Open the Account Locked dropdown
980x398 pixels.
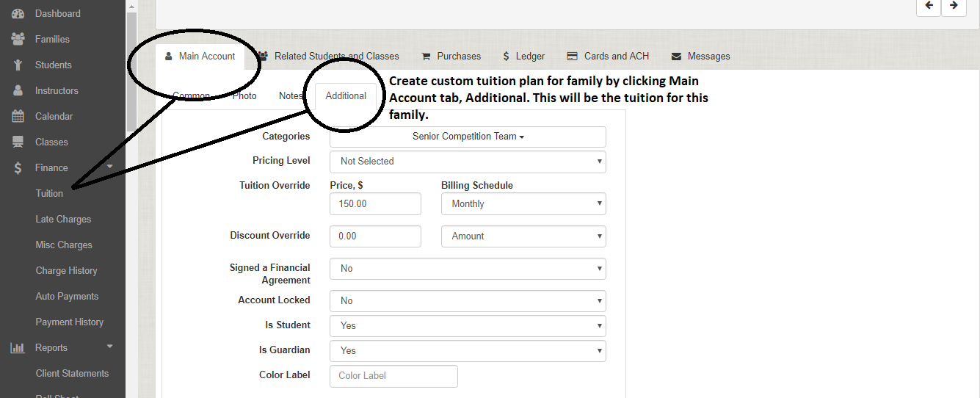tap(468, 300)
